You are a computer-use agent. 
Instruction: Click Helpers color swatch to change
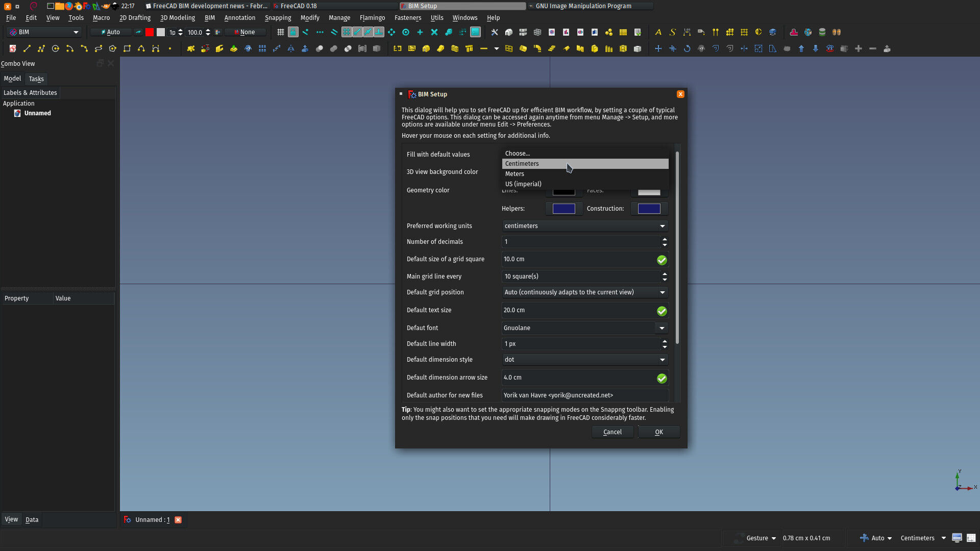point(564,208)
